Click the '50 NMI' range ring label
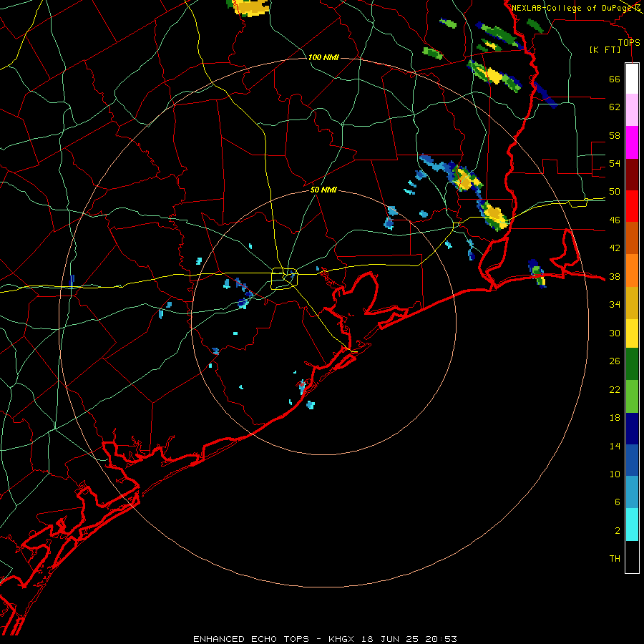This screenshot has width=644, height=644. coord(323,190)
